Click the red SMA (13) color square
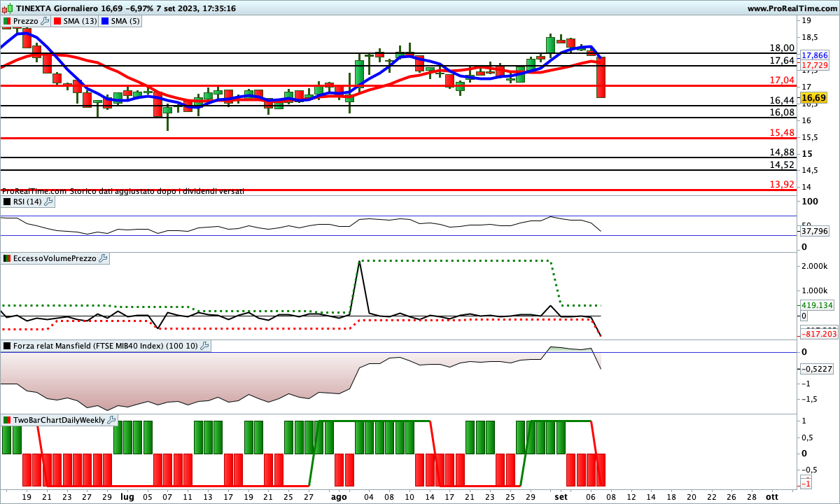Image resolution: width=840 pixels, height=504 pixels. point(57,21)
